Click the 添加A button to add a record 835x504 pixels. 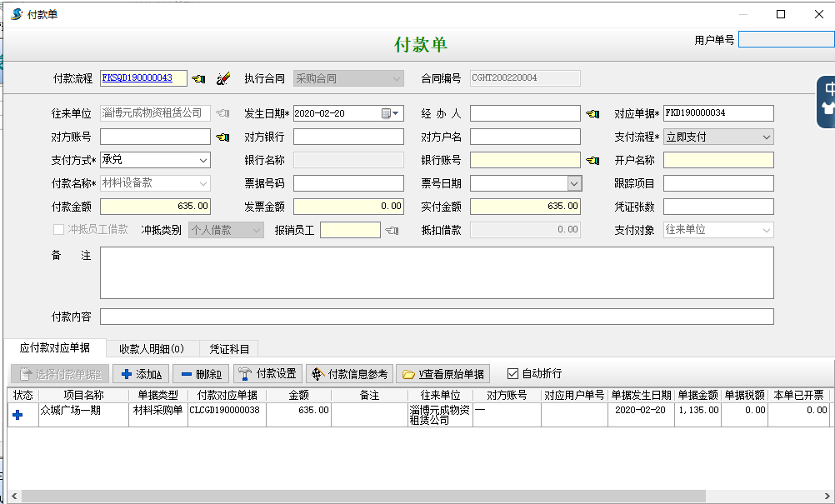[x=140, y=373]
